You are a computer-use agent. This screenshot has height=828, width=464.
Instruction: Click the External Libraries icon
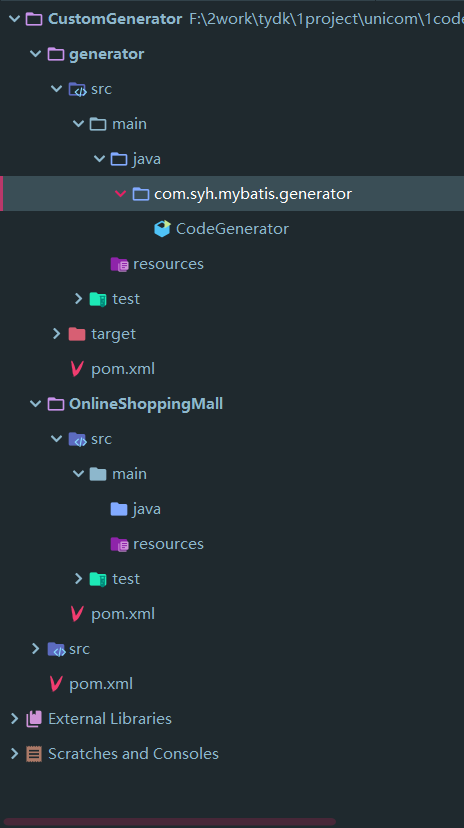34,719
